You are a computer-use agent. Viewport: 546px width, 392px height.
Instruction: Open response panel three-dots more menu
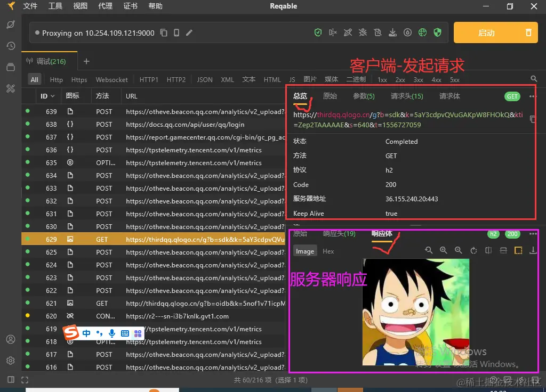533,234
